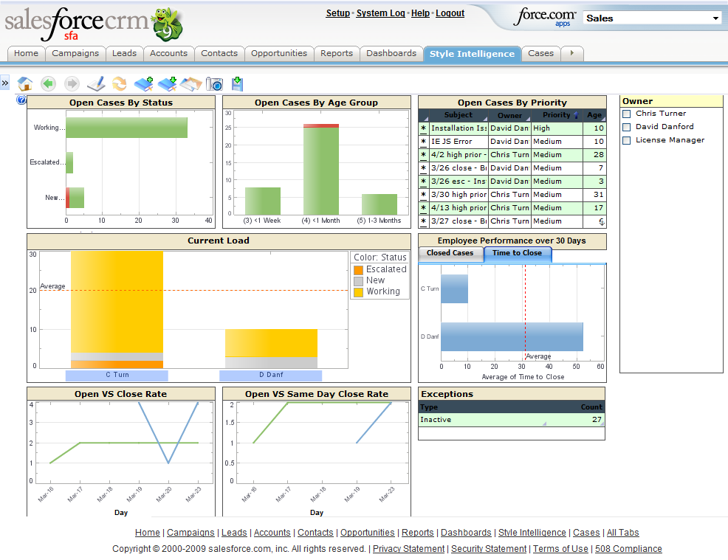Click asterisk link in 4/2 high prior row

(x=423, y=154)
